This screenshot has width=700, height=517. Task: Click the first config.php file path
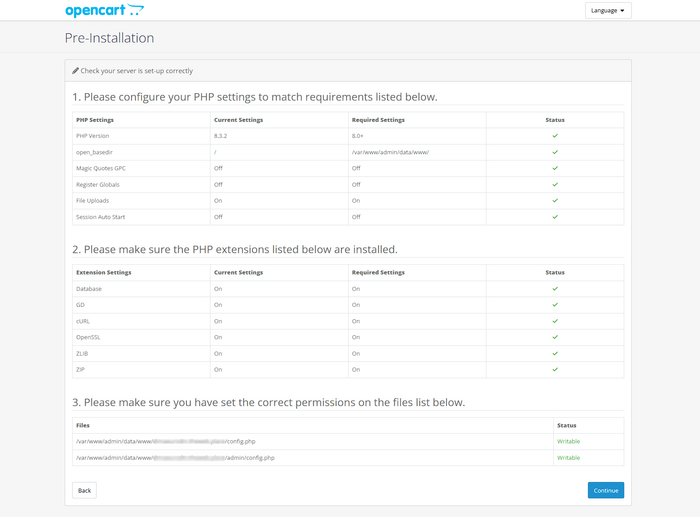point(165,441)
